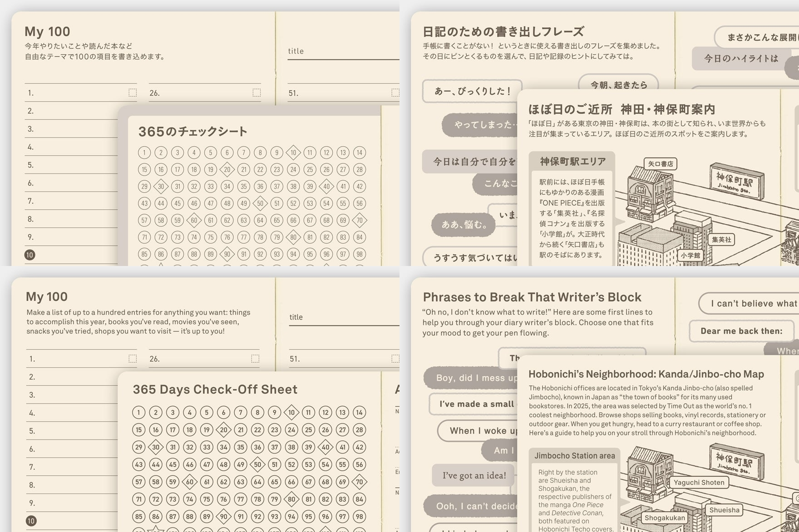Click the Shogakukan building label
The image size is (799, 532).
[x=665, y=517]
